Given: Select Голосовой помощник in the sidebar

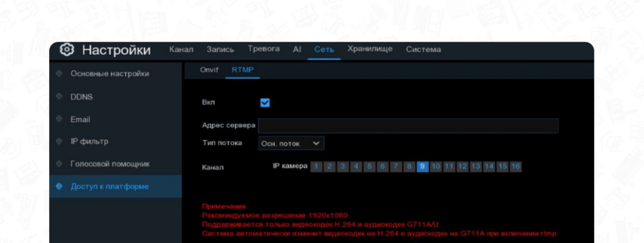Looking at the screenshot, I should 116,164.
